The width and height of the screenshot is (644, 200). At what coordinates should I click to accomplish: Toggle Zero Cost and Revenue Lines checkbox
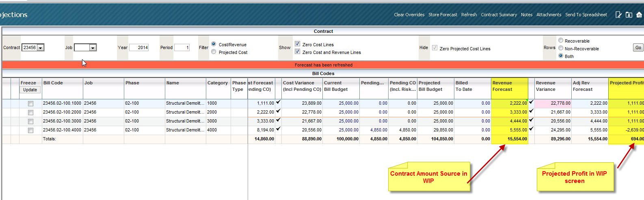pyautogui.click(x=297, y=52)
